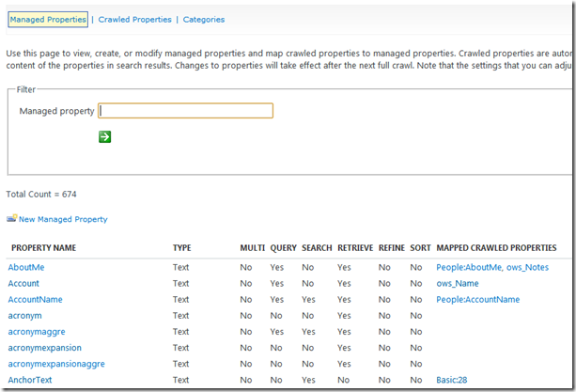Image resolution: width=576 pixels, height=392 pixels.
Task: Select Search value Yes in AnchorText row
Action: [308, 380]
